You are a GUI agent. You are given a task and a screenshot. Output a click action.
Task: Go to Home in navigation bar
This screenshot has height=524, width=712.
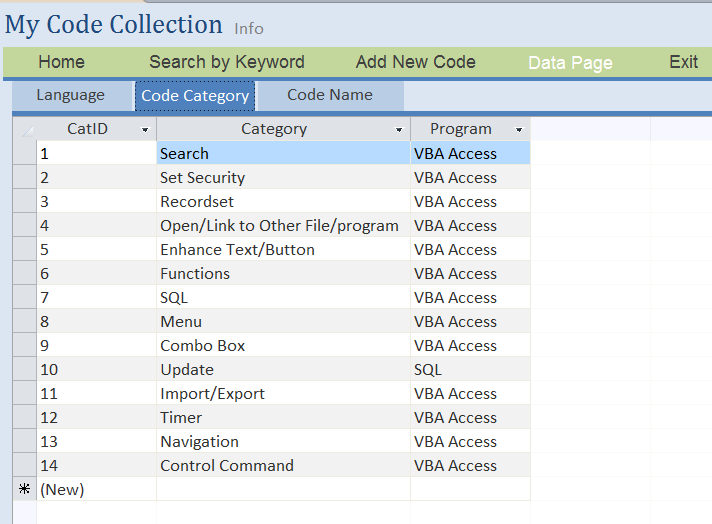point(62,62)
